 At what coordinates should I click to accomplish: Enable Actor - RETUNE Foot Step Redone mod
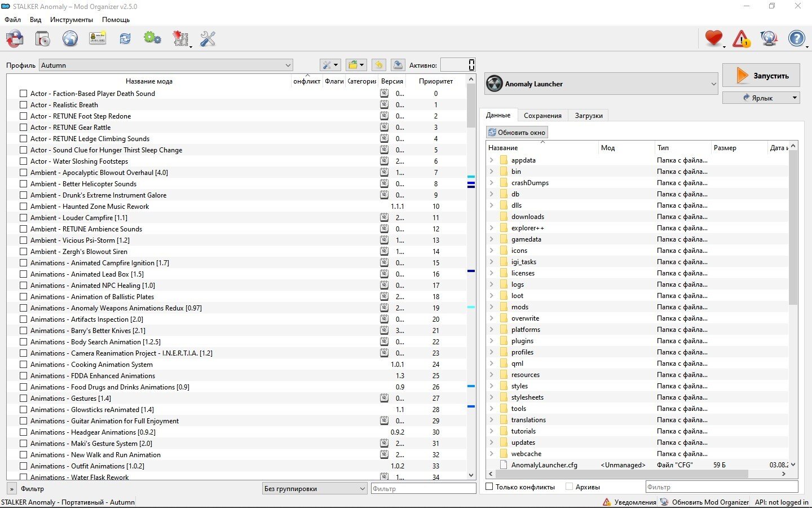tap(23, 116)
